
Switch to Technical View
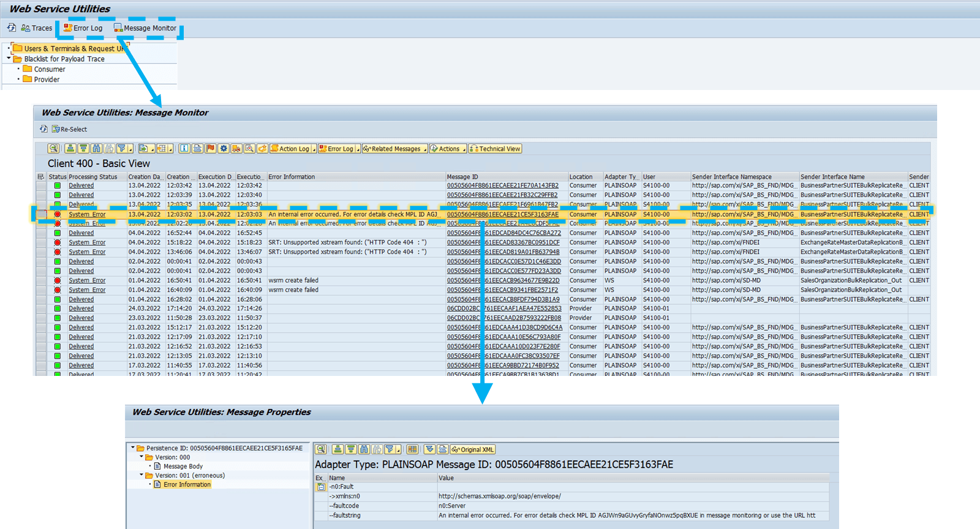(x=495, y=149)
